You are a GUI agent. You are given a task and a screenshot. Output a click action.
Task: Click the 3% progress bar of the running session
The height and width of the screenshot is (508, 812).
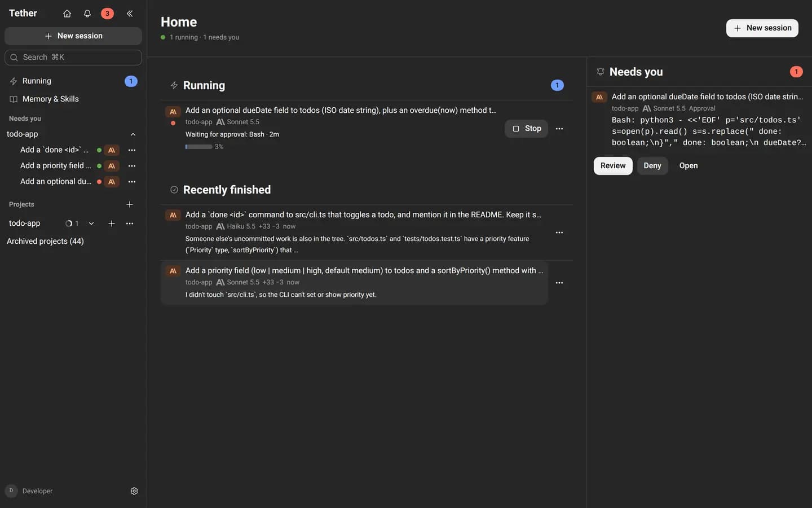(x=198, y=147)
